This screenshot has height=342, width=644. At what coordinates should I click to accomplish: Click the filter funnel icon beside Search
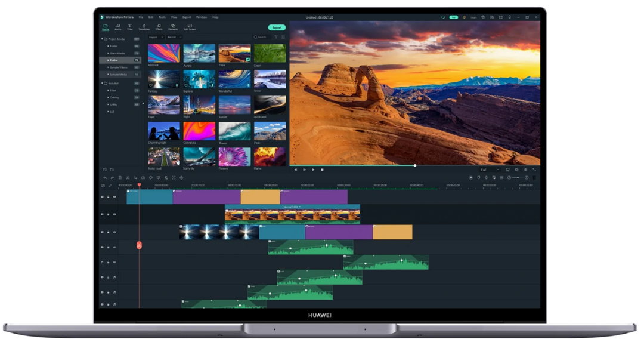[x=275, y=37]
